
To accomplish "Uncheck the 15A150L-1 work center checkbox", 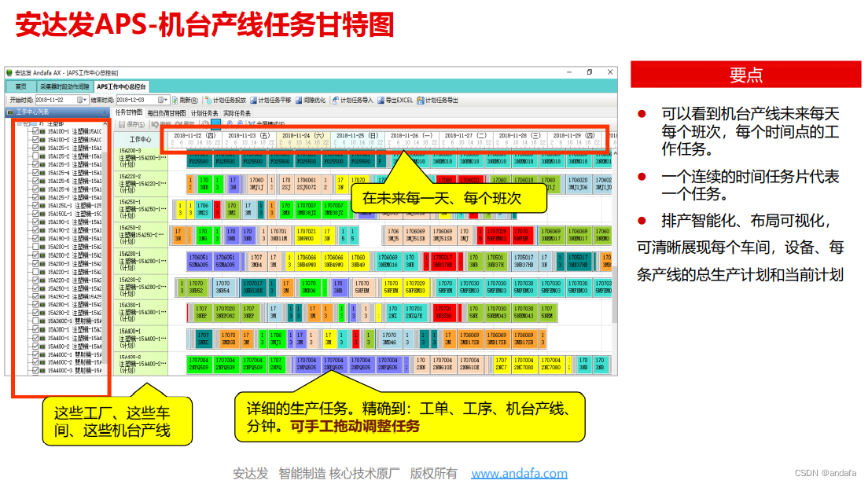I will pyautogui.click(x=35, y=214).
